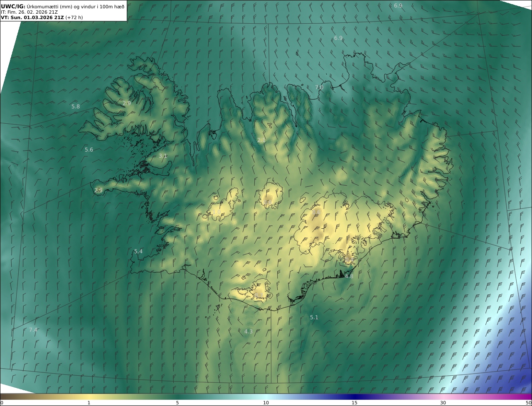Viewport: 532px width, 406px height.
Task: Click the 2.1 value label on the map
Action: click(261, 140)
